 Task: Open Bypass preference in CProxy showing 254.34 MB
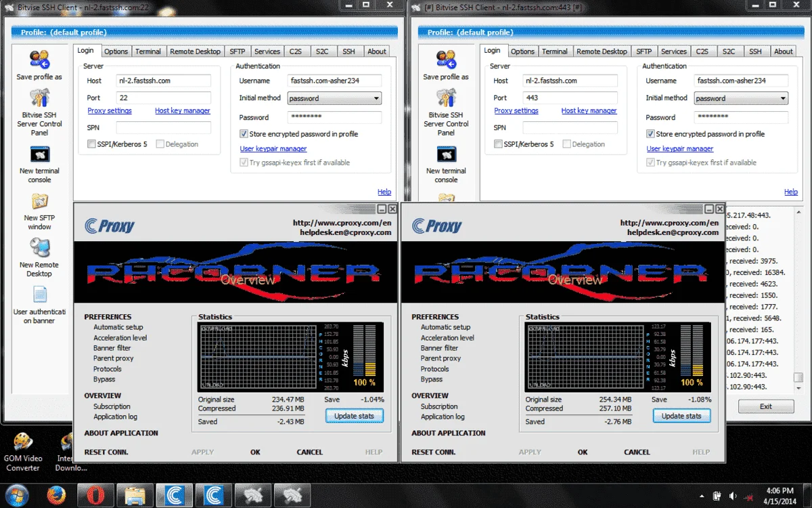click(432, 379)
